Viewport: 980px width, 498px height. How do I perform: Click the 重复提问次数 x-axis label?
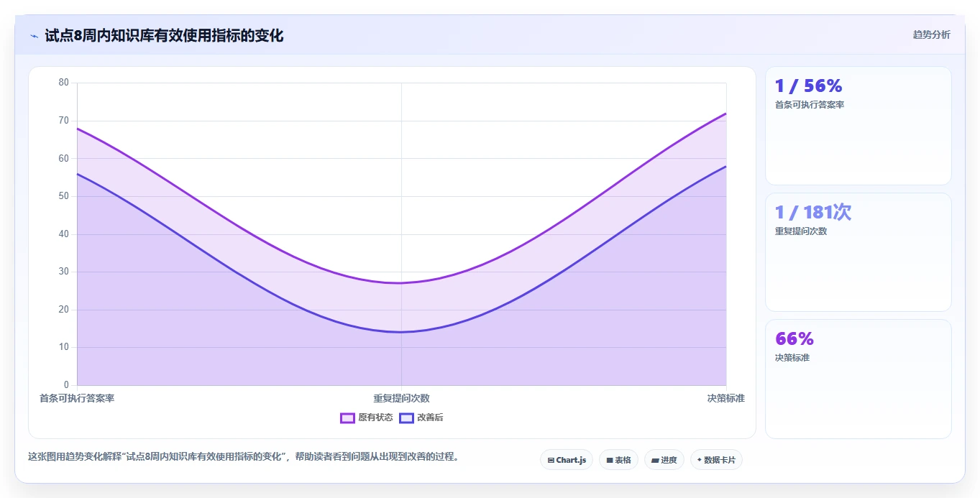[401, 398]
